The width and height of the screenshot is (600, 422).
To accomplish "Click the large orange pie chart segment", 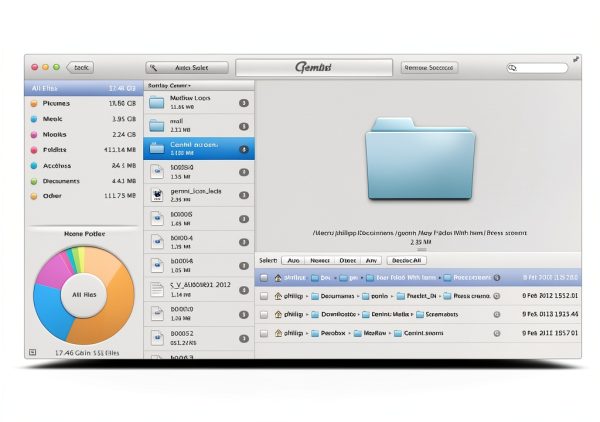I will tap(111, 314).
